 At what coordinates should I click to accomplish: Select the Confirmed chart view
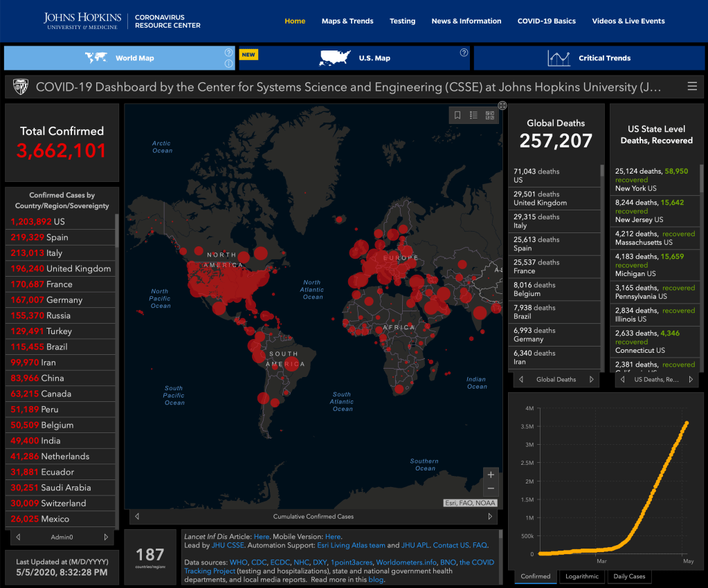point(536,576)
